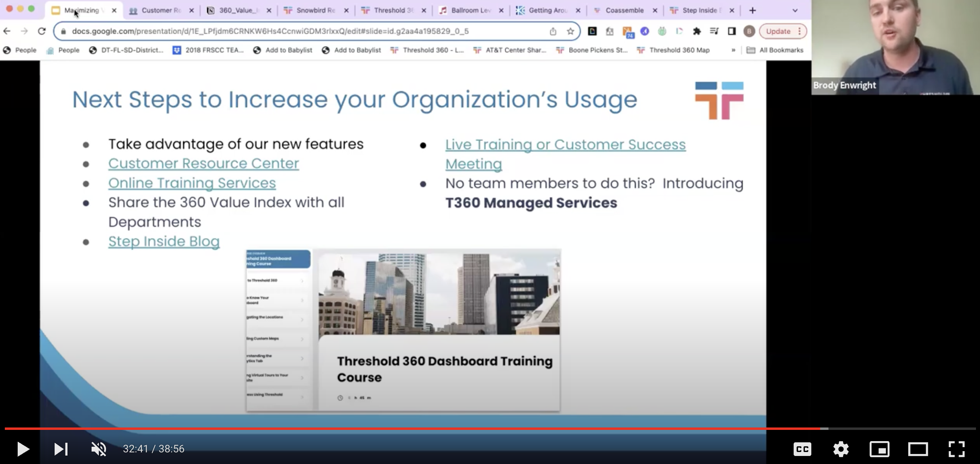980x464 pixels.
Task: Open the black square extension icon
Action: coord(592,31)
